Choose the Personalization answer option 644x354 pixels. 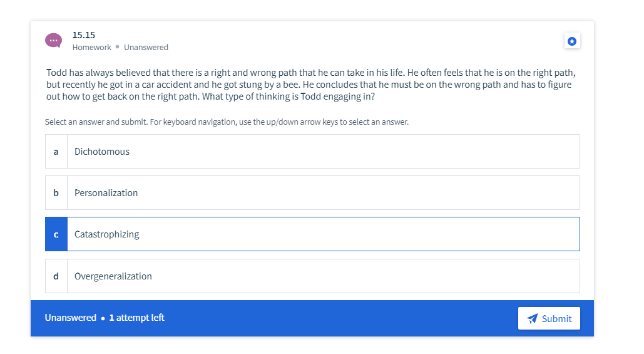tap(106, 193)
